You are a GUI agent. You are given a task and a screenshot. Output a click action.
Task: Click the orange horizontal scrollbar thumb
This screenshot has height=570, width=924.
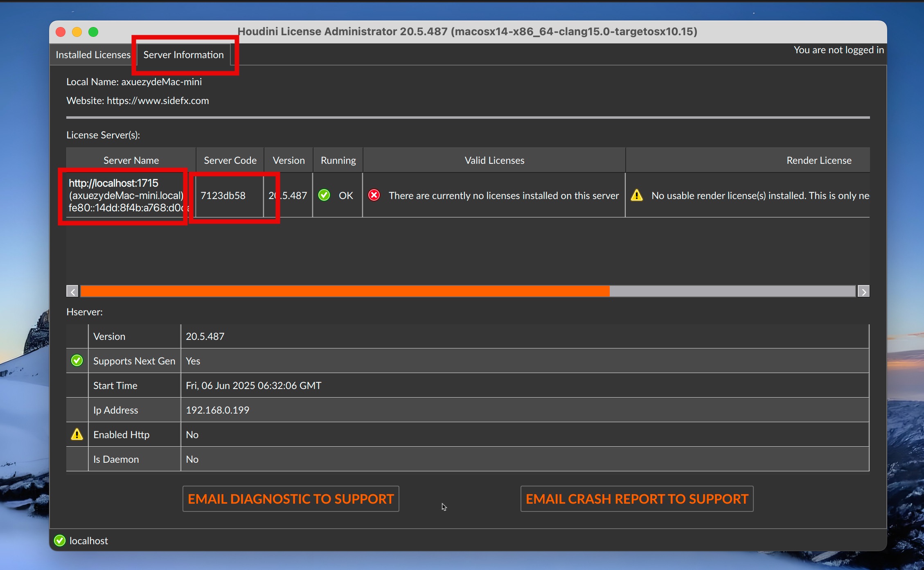(x=345, y=291)
